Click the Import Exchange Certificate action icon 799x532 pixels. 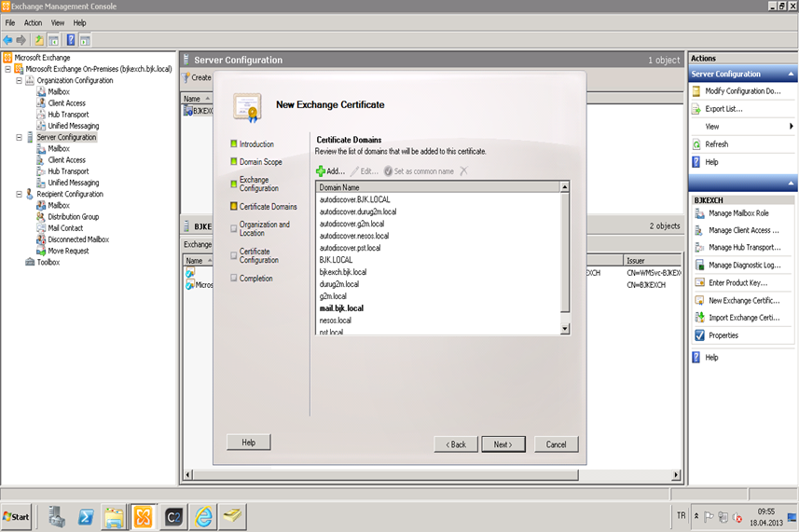tap(699, 318)
